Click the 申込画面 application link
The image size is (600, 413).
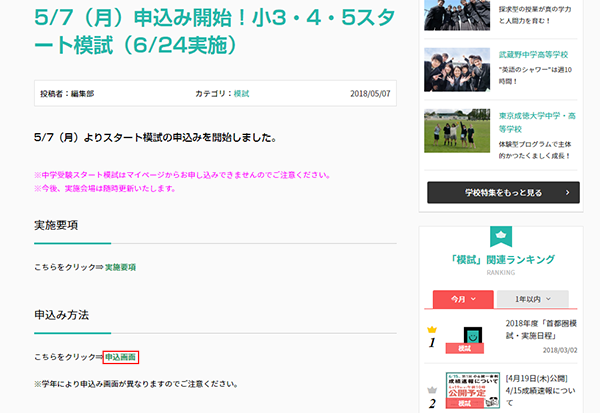[120, 357]
